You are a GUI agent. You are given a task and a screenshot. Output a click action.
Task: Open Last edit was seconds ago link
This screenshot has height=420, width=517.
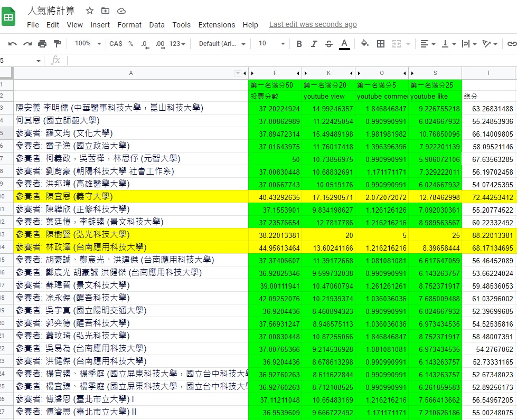(313, 25)
